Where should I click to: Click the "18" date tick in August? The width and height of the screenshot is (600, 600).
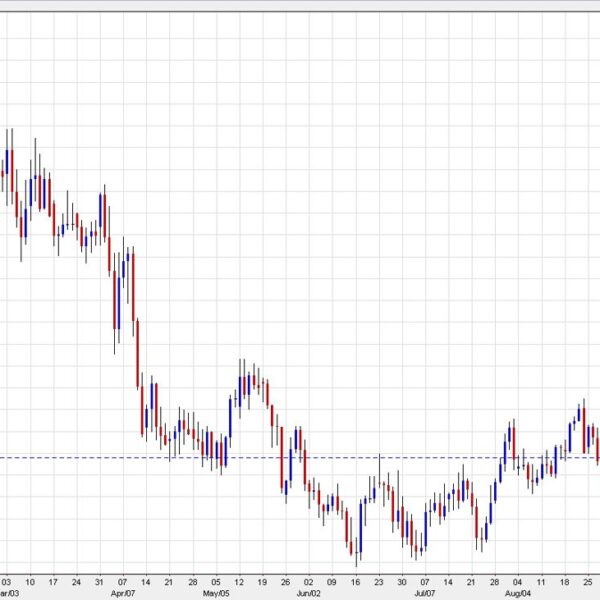(565, 580)
